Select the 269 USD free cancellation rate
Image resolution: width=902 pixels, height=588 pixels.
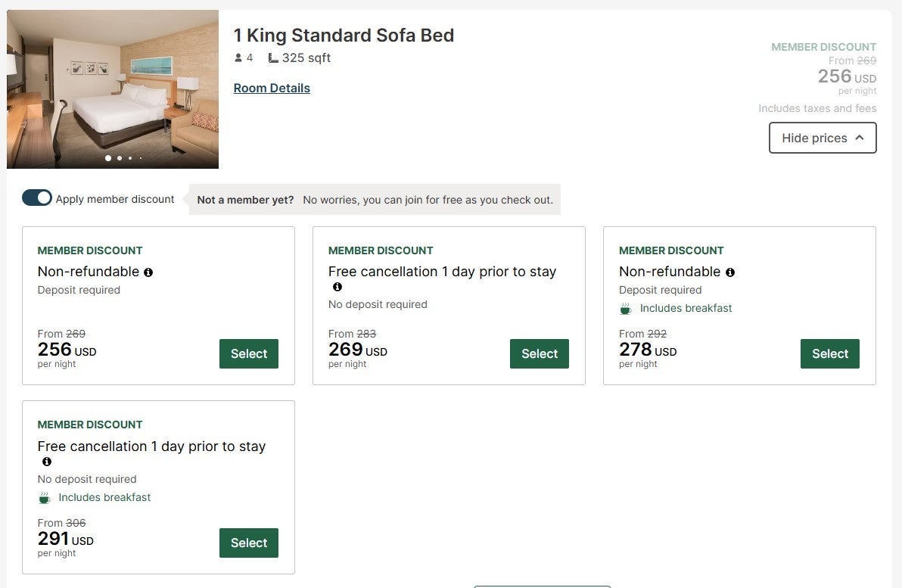pos(539,353)
